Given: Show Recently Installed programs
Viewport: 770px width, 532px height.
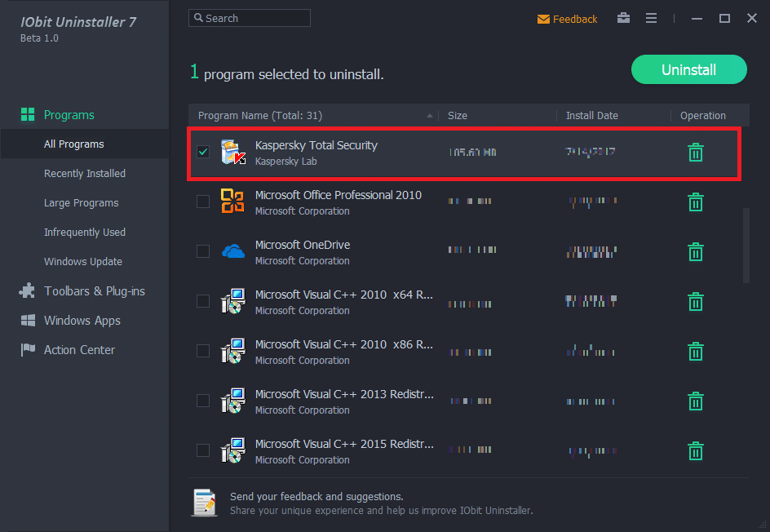Looking at the screenshot, I should pyautogui.click(x=85, y=174).
